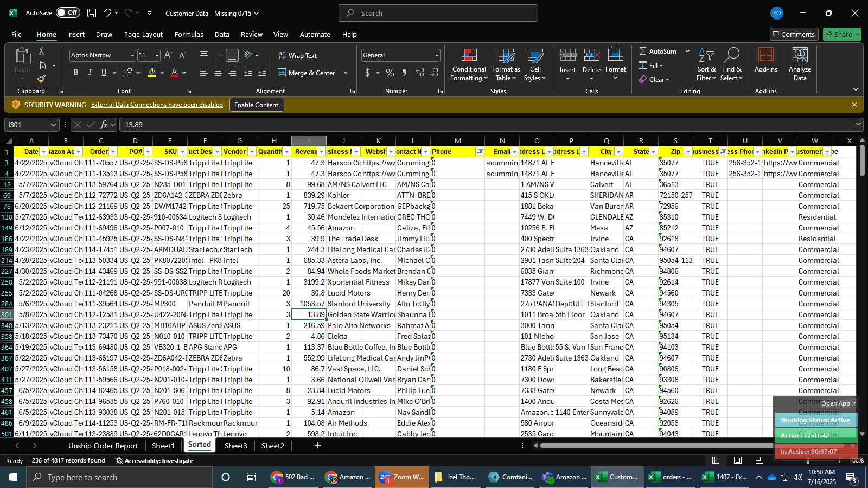The height and width of the screenshot is (488, 868).
Task: Click the Comma Style icon
Action: click(x=404, y=73)
